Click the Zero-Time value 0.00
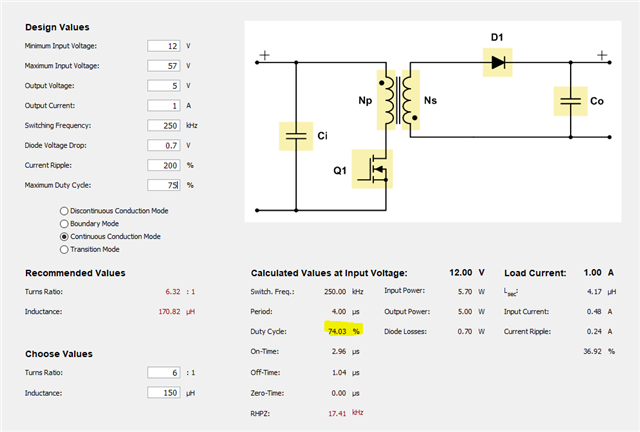640x432 pixels. point(339,393)
